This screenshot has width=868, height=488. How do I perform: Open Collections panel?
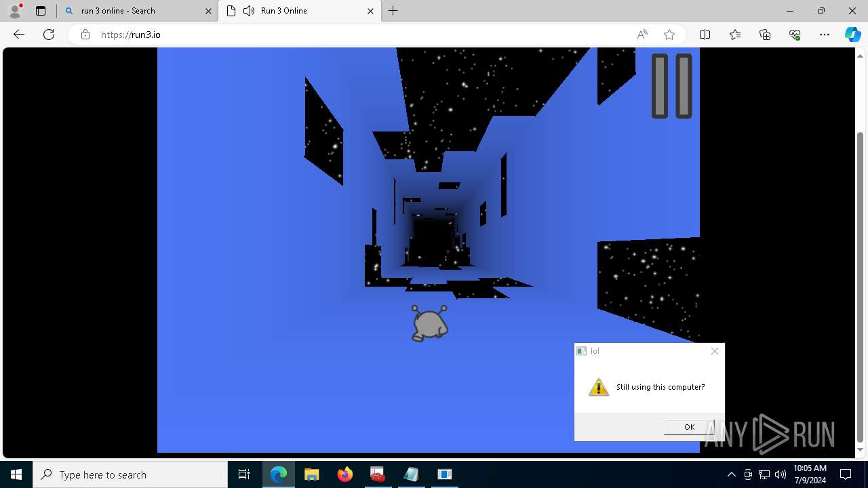click(765, 35)
